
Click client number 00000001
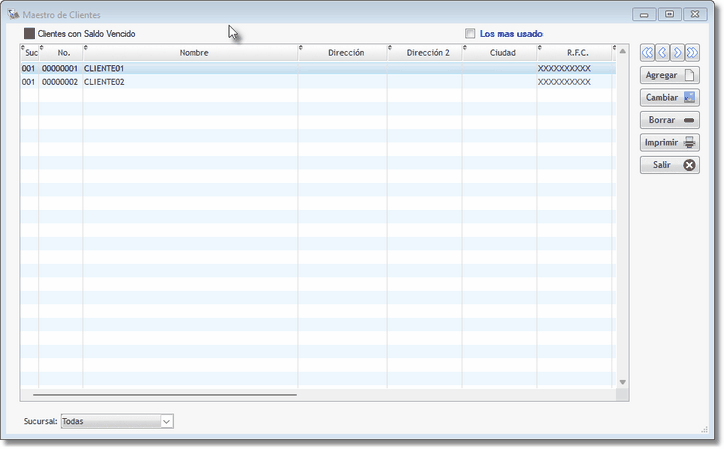coord(60,68)
